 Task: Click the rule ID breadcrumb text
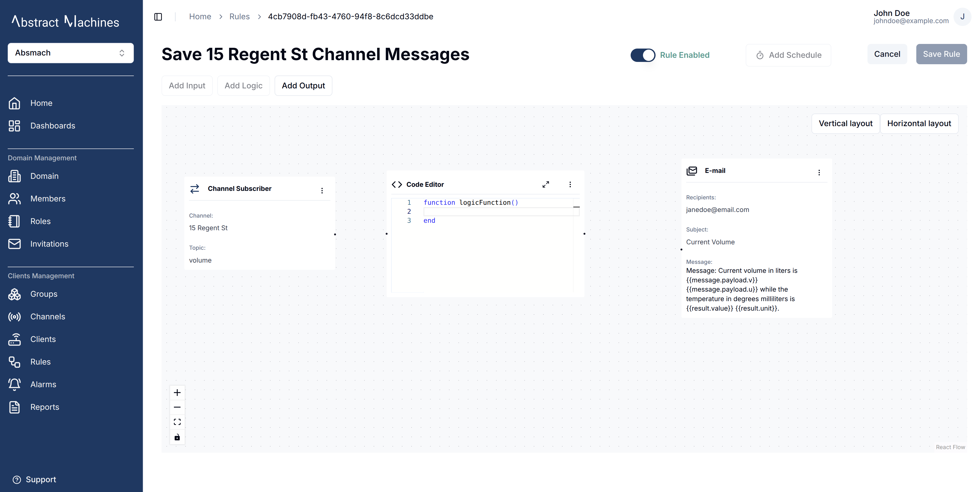[x=351, y=17]
